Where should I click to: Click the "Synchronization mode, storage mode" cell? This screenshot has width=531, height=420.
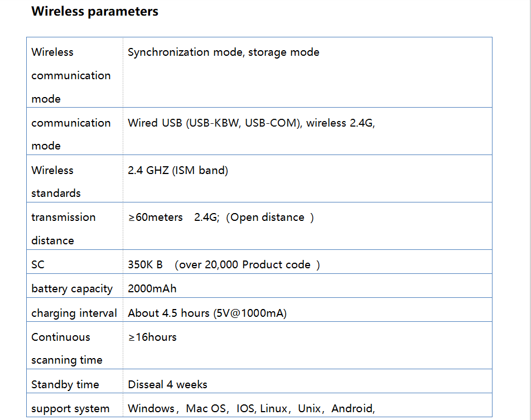click(x=223, y=52)
